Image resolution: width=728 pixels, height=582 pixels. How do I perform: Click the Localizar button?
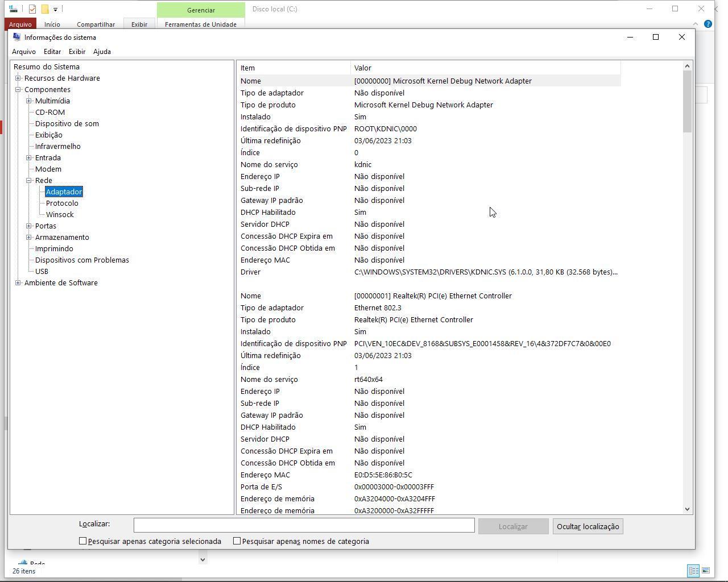[513, 526]
